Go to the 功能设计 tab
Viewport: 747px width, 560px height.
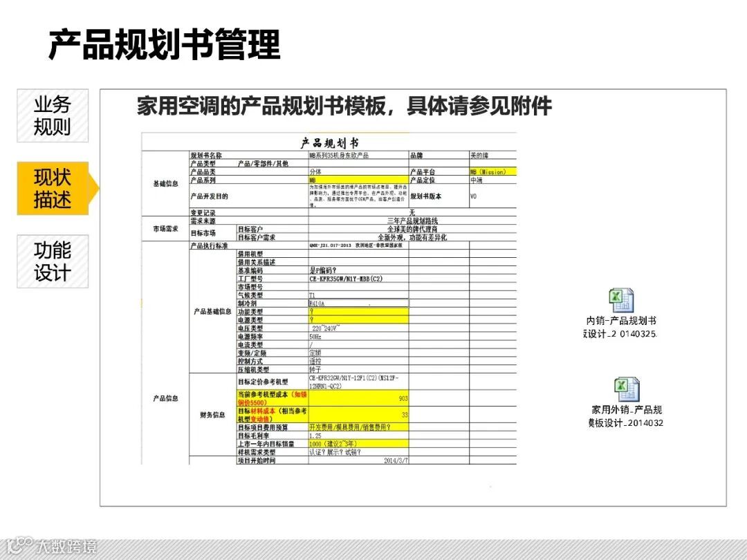click(x=53, y=261)
